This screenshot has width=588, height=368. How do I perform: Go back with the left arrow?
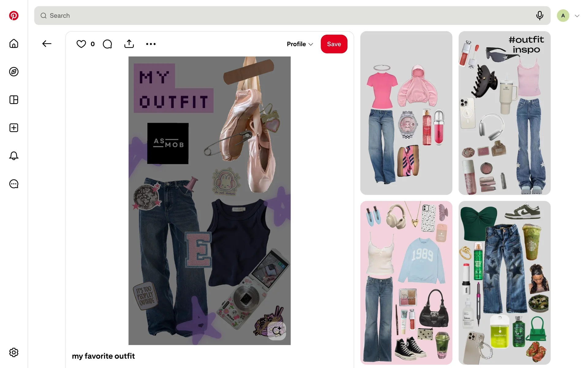click(47, 44)
